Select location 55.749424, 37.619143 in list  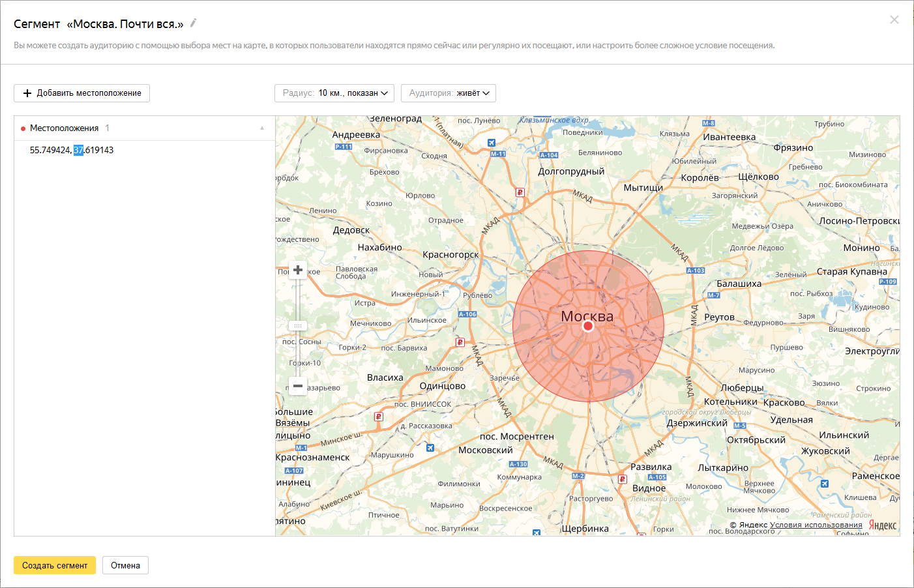coord(72,150)
